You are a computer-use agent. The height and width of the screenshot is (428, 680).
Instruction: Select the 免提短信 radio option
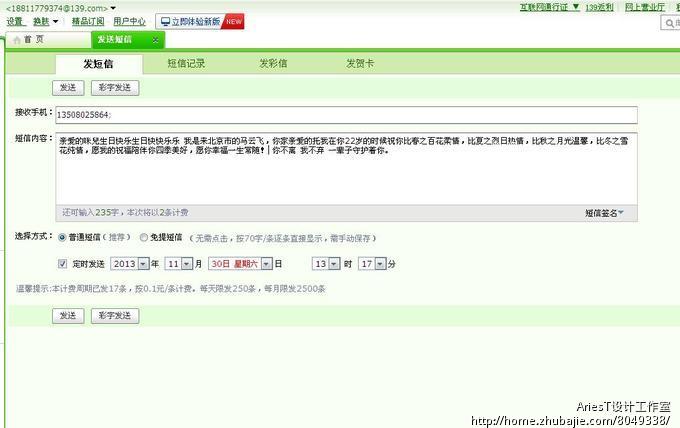coord(144,238)
